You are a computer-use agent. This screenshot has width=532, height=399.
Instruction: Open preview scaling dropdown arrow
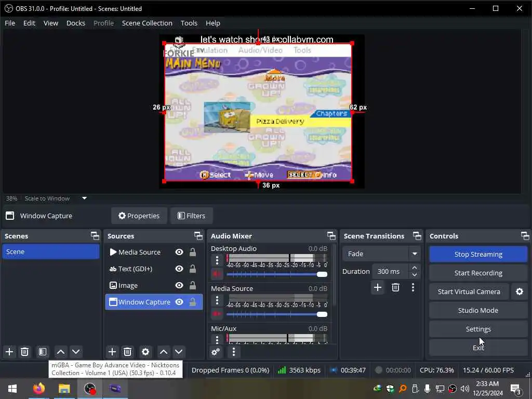[x=85, y=198]
